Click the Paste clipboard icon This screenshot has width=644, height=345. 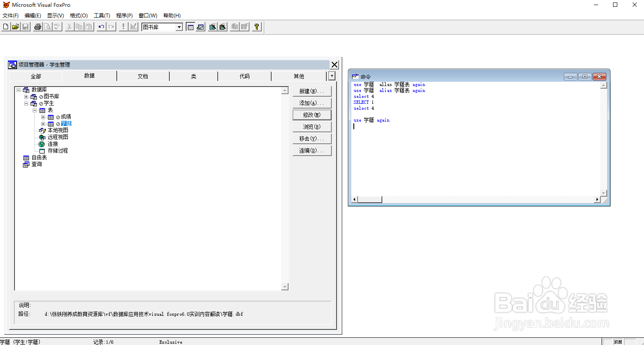click(x=89, y=27)
